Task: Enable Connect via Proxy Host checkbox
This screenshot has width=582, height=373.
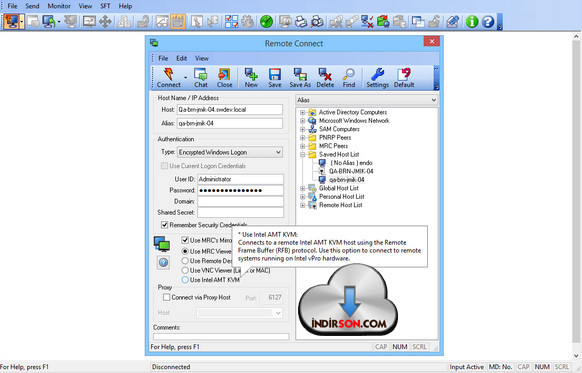Action: (x=167, y=297)
